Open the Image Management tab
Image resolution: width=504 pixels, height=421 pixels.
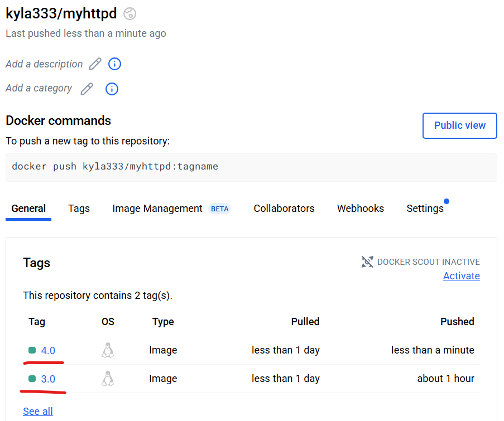pos(171,209)
